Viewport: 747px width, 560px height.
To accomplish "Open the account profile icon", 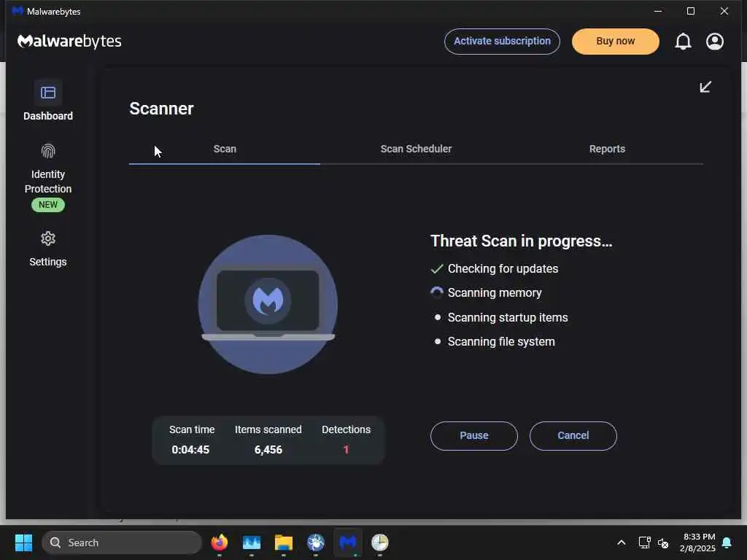I will 715,42.
